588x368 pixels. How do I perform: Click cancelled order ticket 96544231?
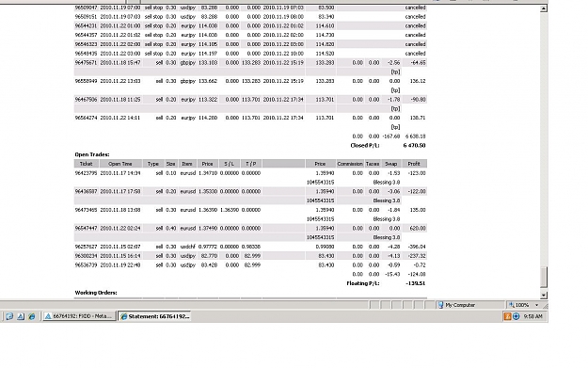[x=87, y=26]
